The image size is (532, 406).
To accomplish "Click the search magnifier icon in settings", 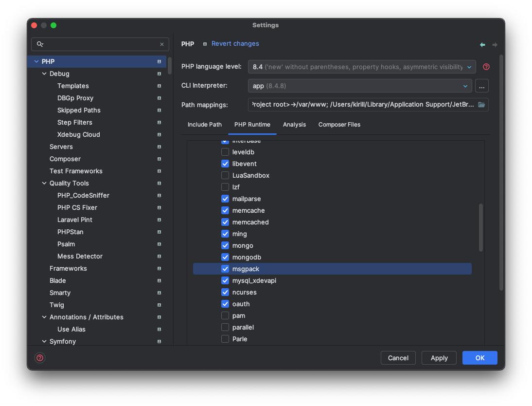I will [x=40, y=44].
